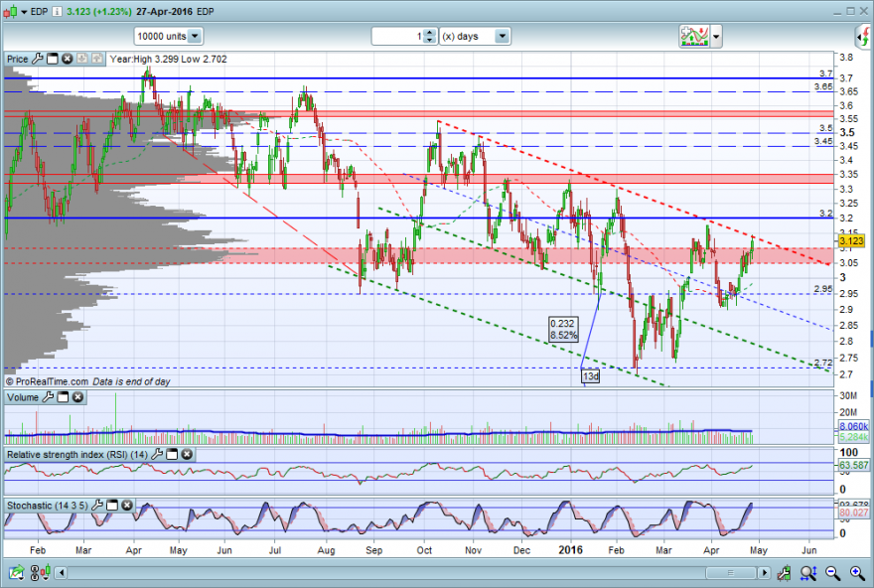Click the chain link charts icon
Viewport: 874px width, 588px height.
click(x=34, y=572)
